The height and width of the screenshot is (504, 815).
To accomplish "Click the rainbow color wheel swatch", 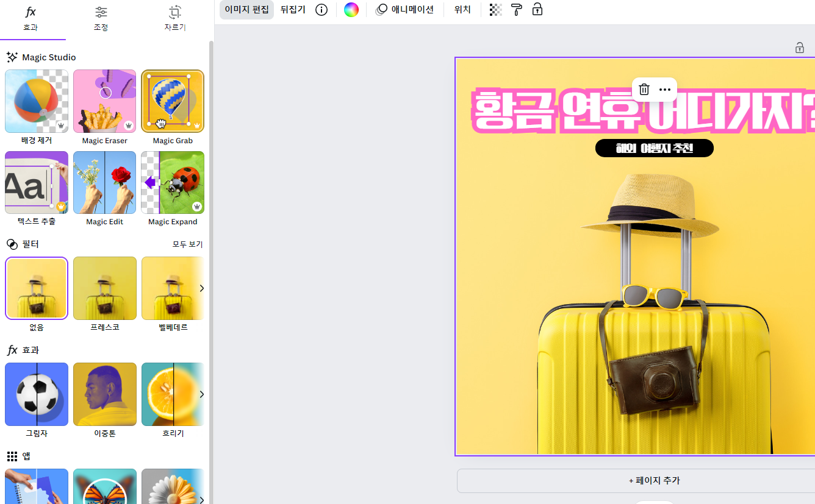I will point(351,10).
